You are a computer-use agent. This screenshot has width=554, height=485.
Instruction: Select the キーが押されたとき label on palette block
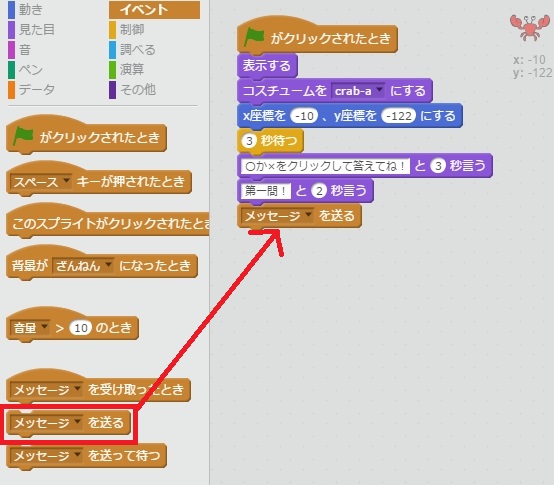(131, 182)
